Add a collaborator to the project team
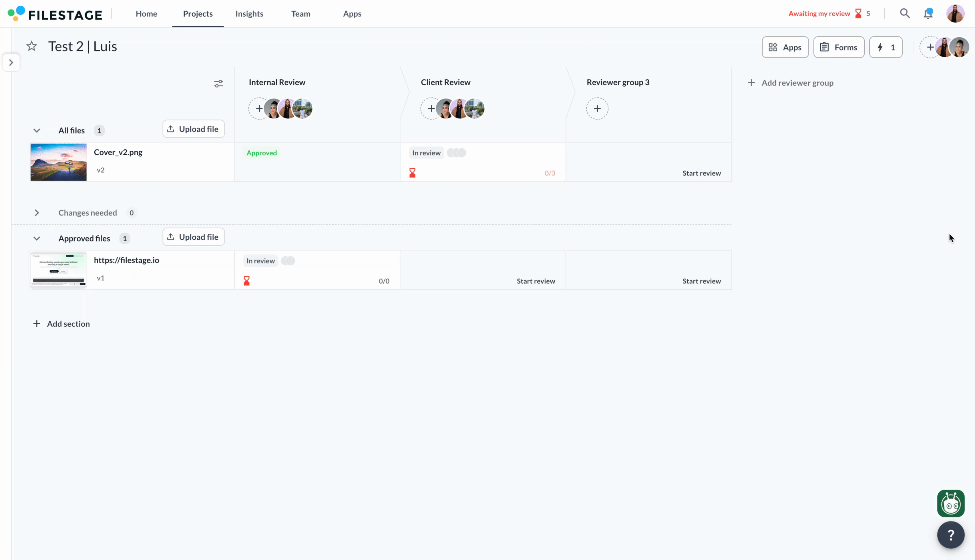The image size is (975, 560). [930, 47]
